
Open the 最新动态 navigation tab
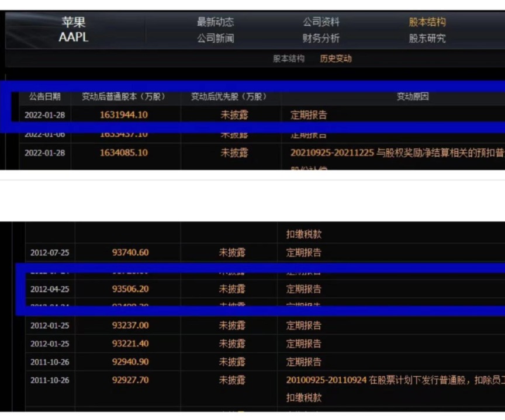tap(216, 22)
